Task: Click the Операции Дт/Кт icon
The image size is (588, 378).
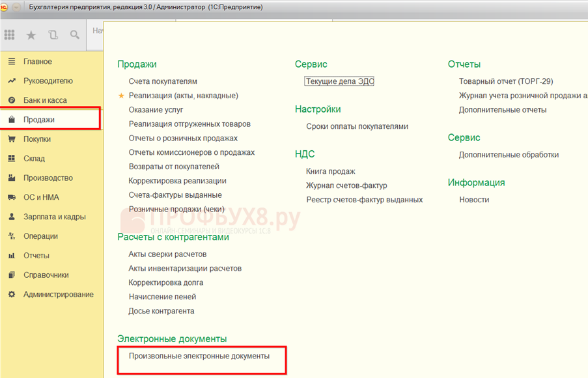Action: 12,236
